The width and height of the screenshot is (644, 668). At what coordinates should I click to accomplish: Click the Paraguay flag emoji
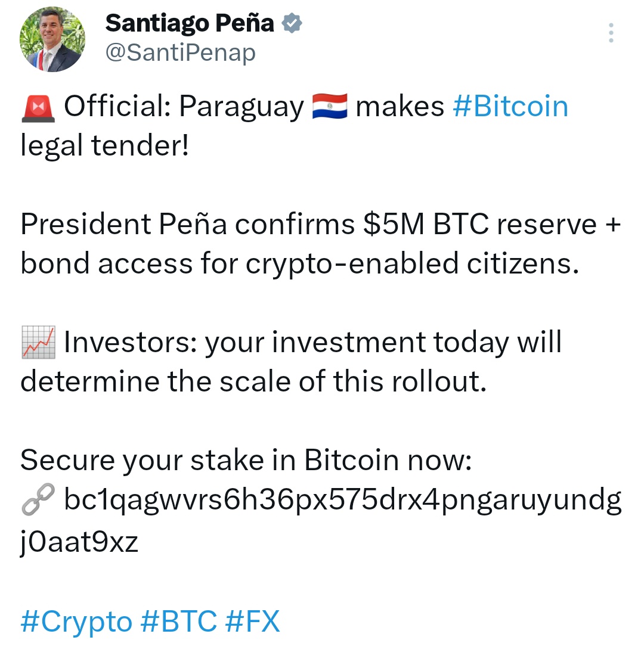tap(329, 107)
